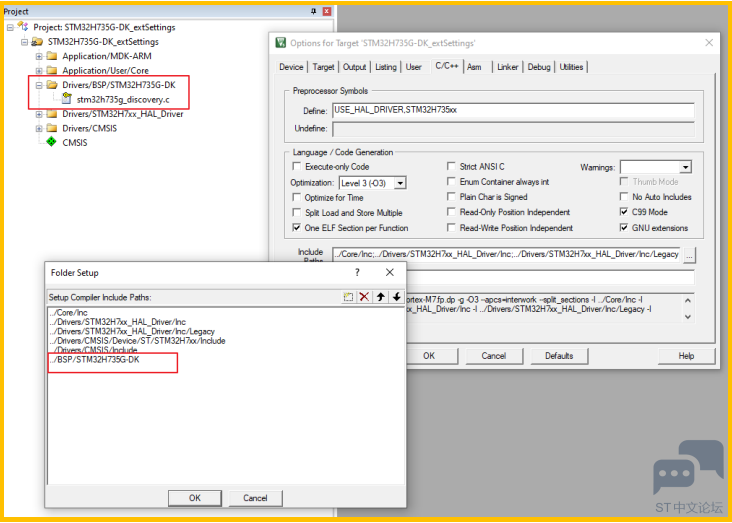
Task: Expand the Drivers/STM32H7xx_HAL_Driver group
Action: pos(39,114)
